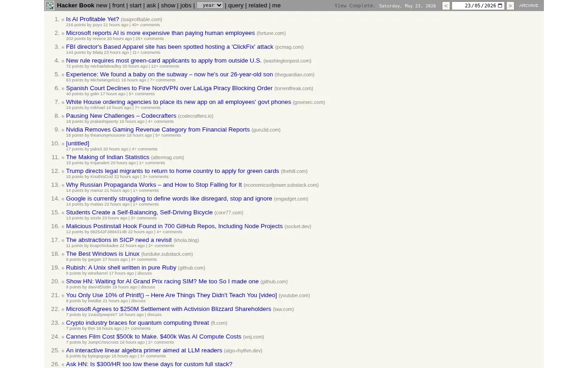588x368 pixels.
Task: Open 'An interactive linear algebra primer' story
Action: 144,351
